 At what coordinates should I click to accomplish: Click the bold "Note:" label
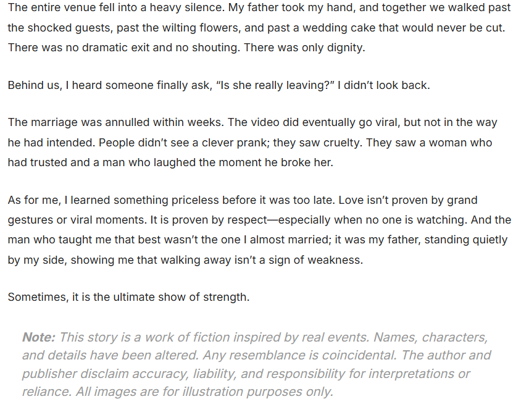click(x=38, y=337)
